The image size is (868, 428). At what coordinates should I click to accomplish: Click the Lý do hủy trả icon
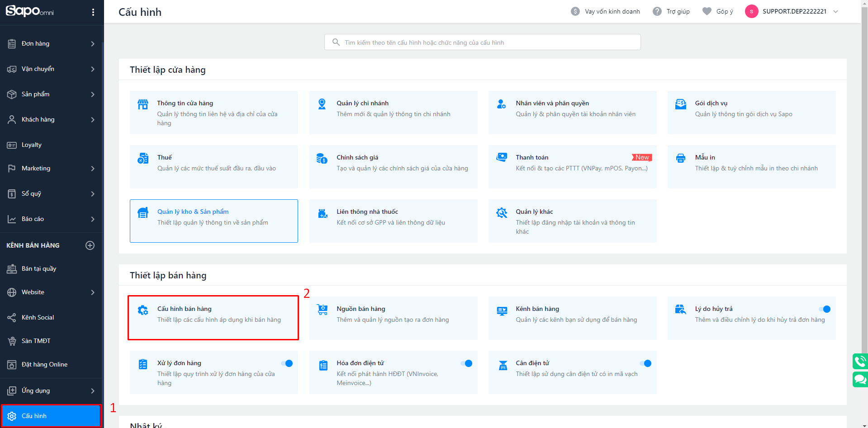tap(681, 309)
